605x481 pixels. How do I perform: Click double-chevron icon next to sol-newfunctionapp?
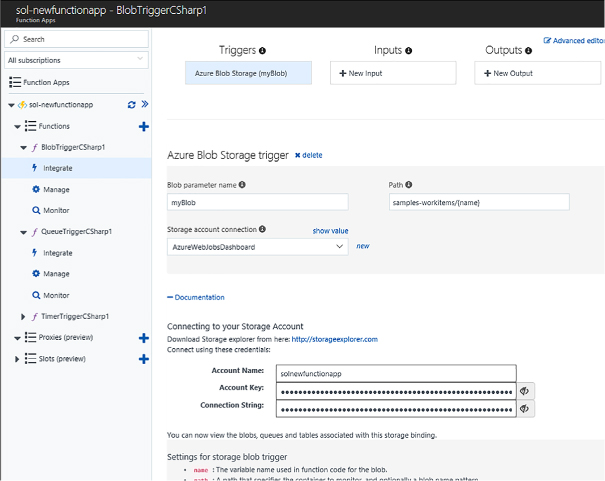click(x=145, y=104)
